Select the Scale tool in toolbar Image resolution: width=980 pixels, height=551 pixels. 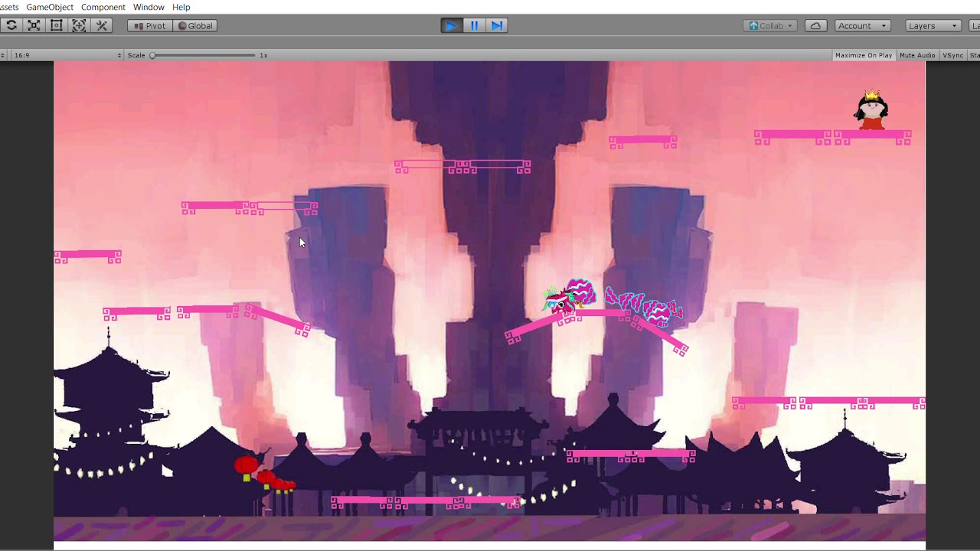[x=34, y=25]
